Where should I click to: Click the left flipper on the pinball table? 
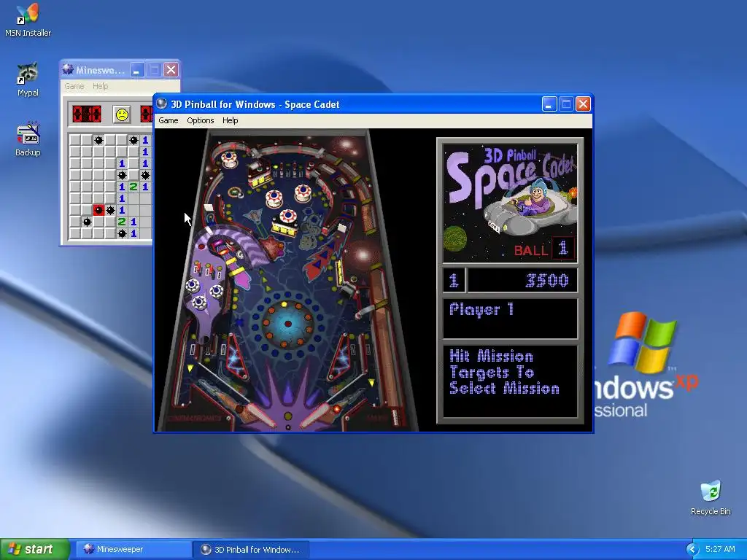258,414
